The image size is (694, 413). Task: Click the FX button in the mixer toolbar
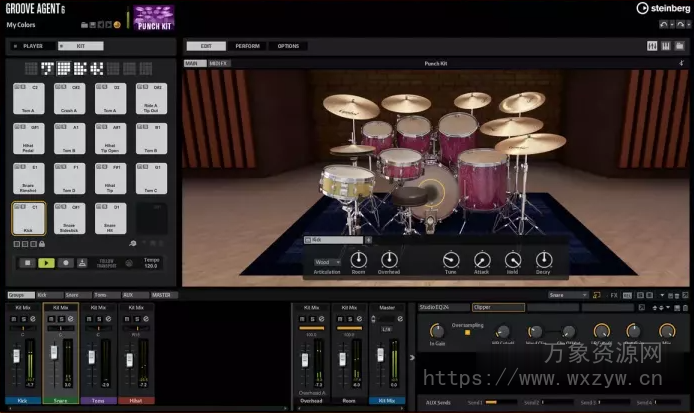[x=614, y=295]
